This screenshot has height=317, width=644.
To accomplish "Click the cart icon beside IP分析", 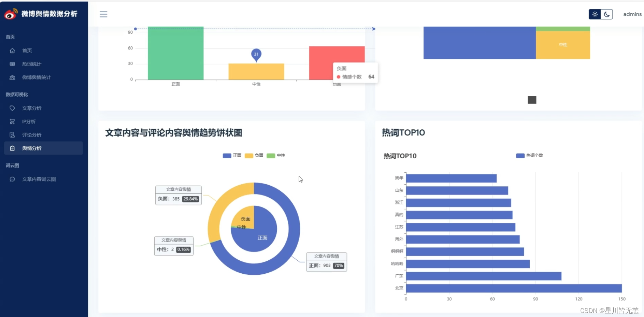I will (x=12, y=121).
